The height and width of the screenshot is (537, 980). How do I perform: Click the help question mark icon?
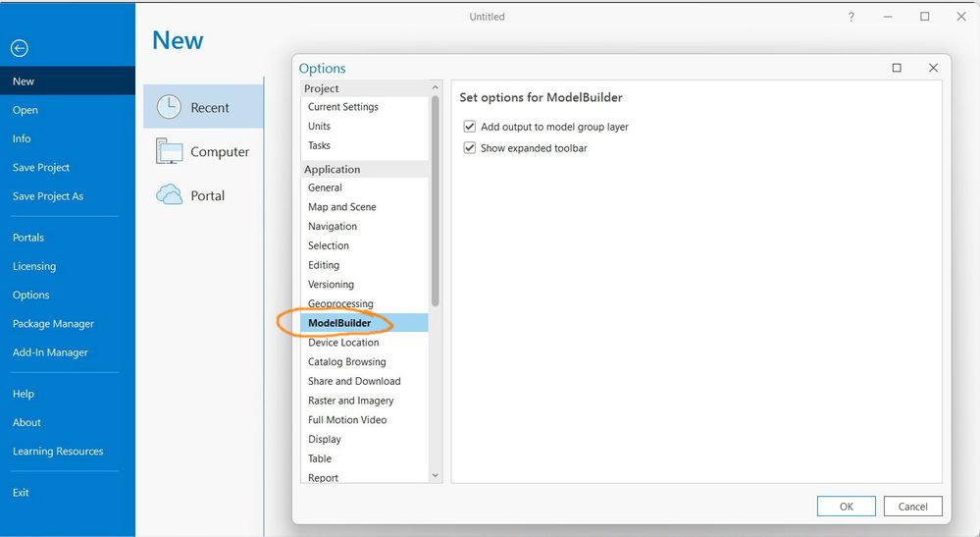pyautogui.click(x=851, y=17)
